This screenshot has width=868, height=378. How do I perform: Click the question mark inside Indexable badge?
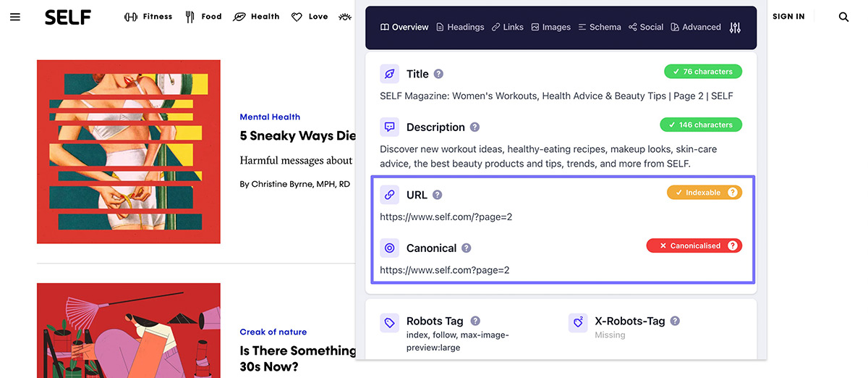click(733, 193)
